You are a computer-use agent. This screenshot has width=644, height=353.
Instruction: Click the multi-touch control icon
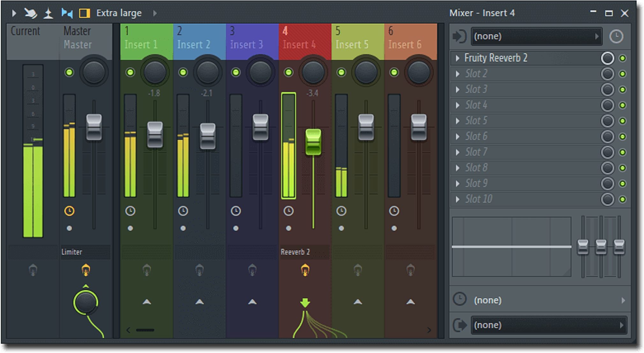point(31,13)
